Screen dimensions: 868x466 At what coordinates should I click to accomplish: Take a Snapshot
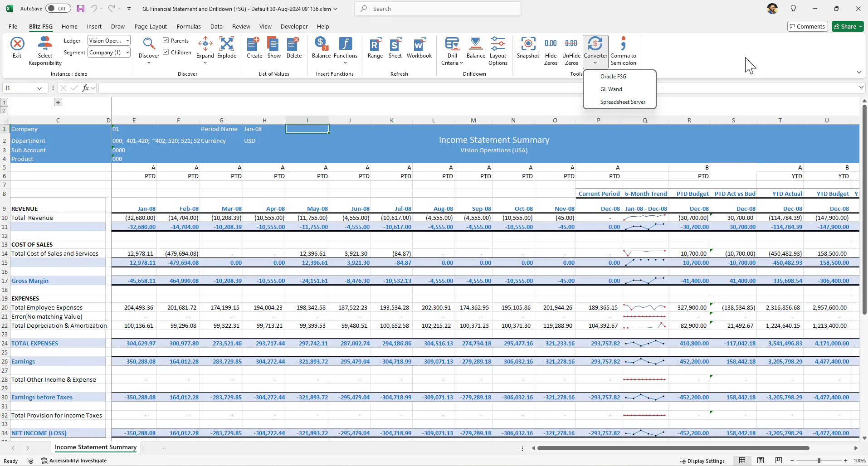coord(528,48)
